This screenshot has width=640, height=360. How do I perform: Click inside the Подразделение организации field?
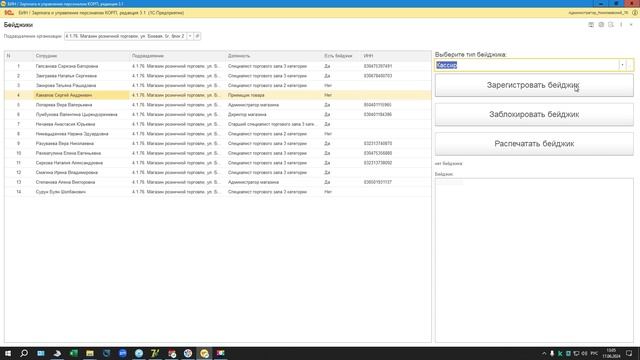(125, 36)
